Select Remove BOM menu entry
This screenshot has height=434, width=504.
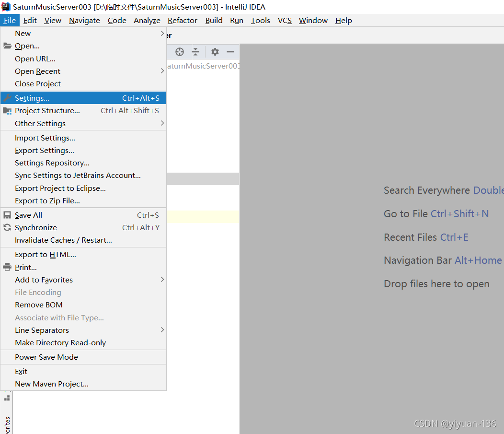pyautogui.click(x=83, y=305)
